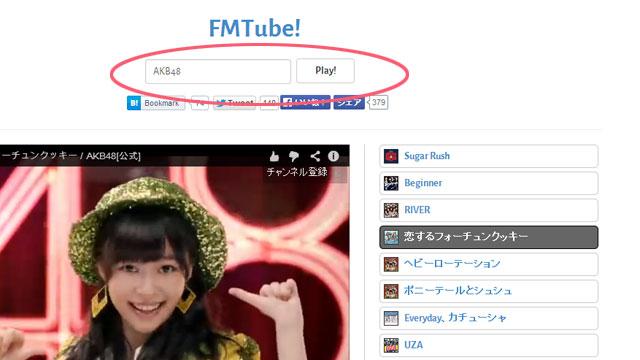Click the 379 share count bubble
The width and height of the screenshot is (640, 360).
point(378,102)
